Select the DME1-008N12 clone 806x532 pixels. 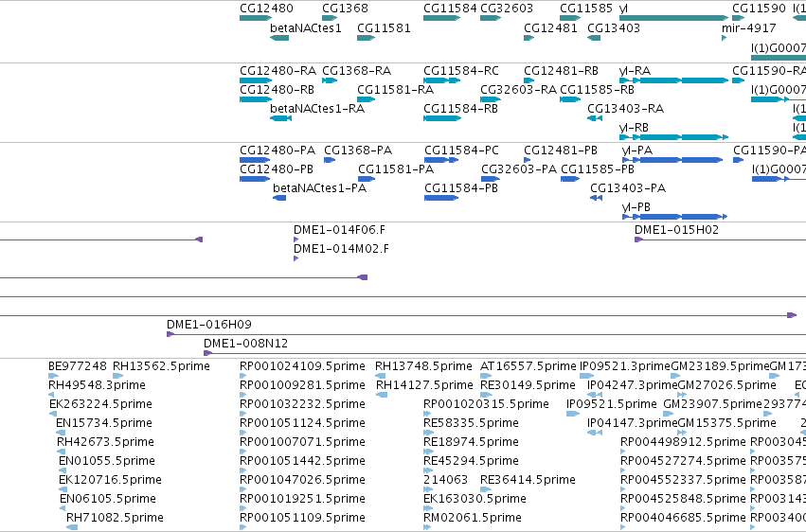tap(505, 354)
